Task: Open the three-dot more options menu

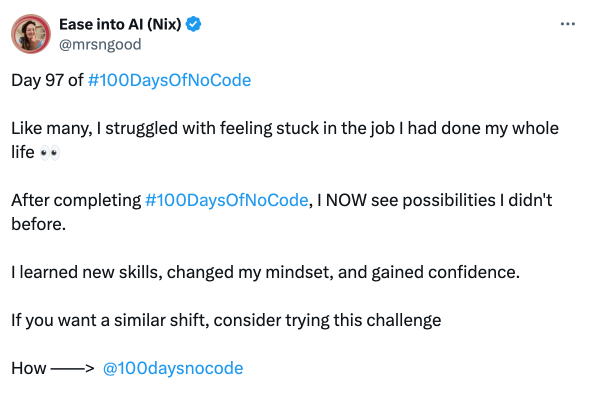Action: pyautogui.click(x=568, y=24)
